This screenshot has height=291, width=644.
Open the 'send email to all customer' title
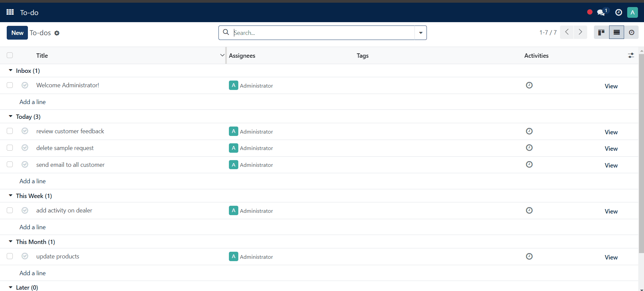click(70, 165)
